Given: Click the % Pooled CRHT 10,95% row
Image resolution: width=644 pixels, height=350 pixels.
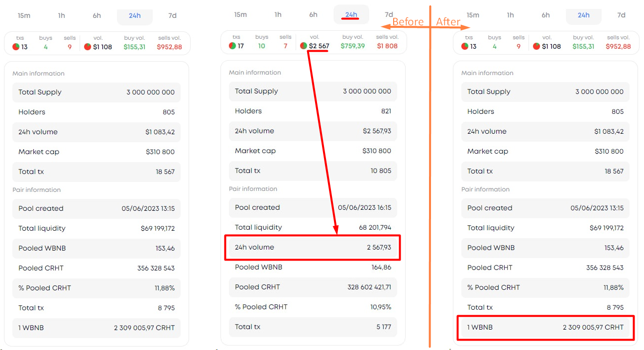Looking at the screenshot, I should tap(313, 307).
